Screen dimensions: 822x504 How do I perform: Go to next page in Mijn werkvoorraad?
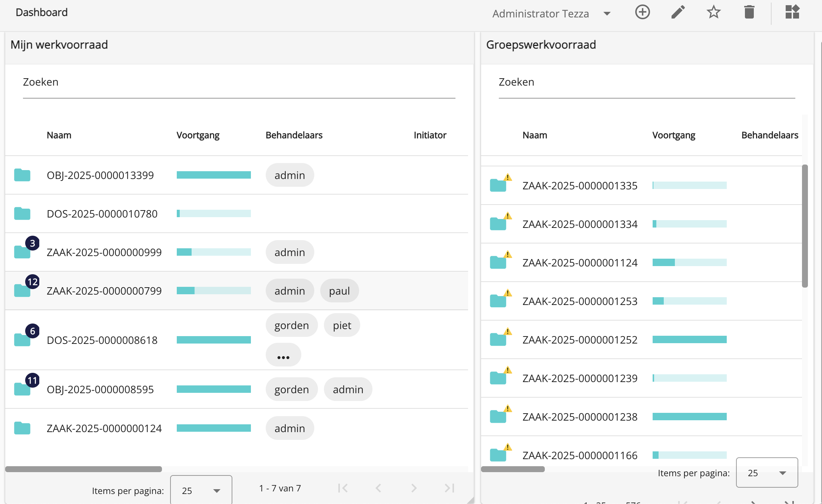tap(414, 488)
